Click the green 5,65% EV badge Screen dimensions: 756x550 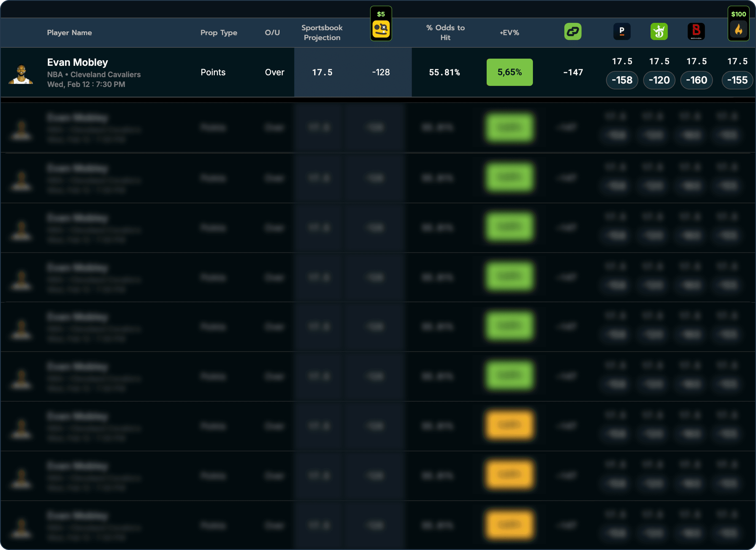510,72
